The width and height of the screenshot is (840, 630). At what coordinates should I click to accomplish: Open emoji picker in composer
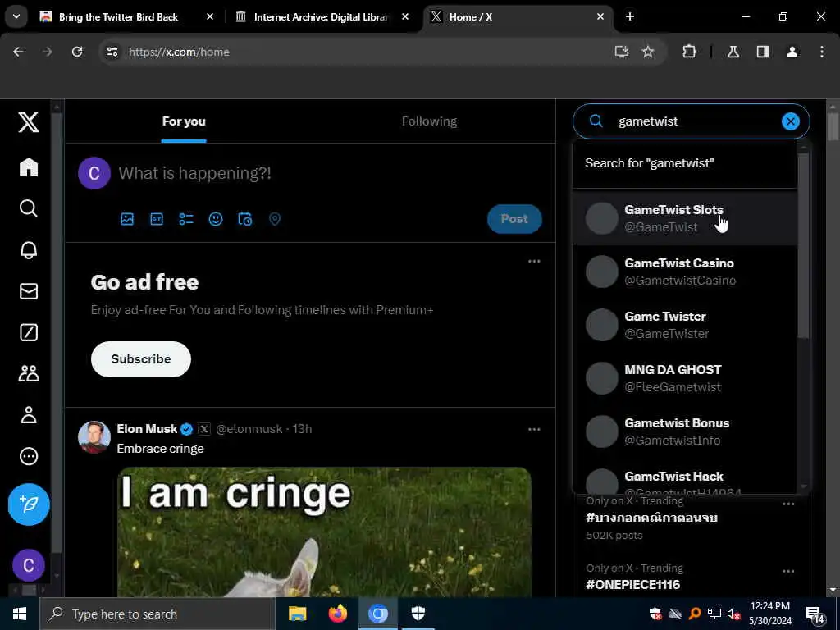click(x=216, y=218)
